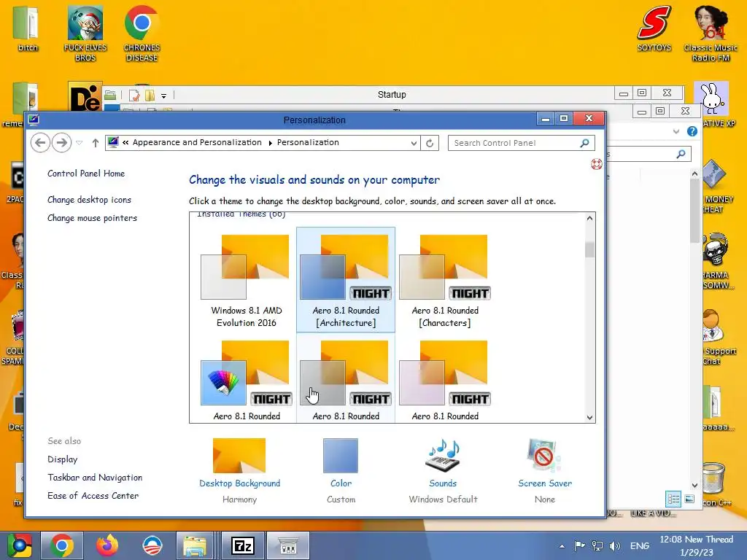
Task: Open the Support Chat desktop icon
Action: pos(719,337)
